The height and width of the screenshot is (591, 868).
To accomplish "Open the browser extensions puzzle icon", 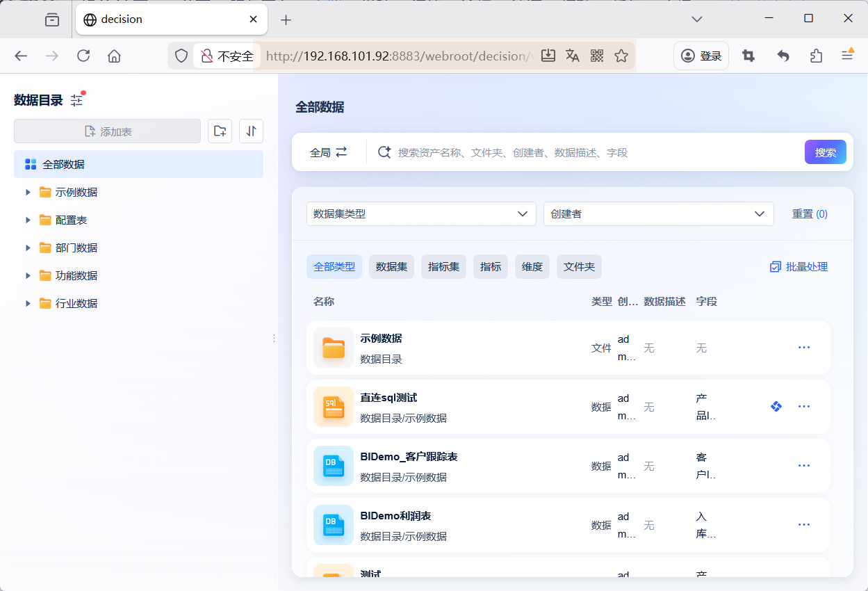I will pyautogui.click(x=817, y=56).
